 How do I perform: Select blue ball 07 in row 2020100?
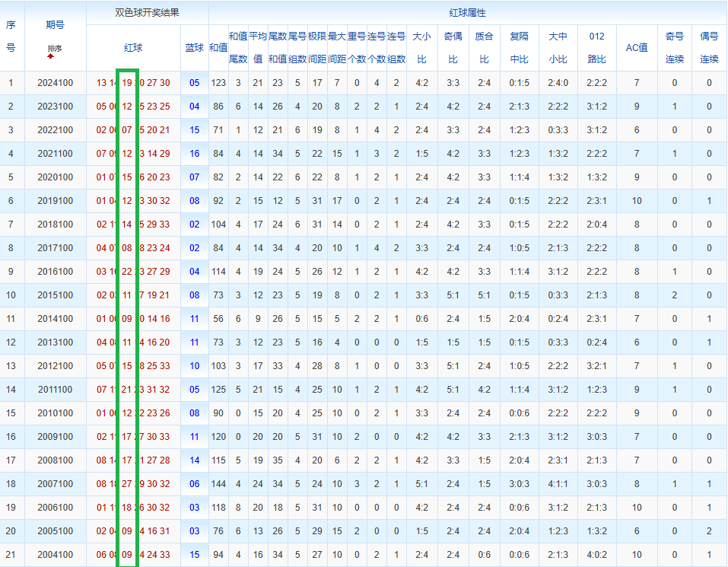[x=195, y=177]
